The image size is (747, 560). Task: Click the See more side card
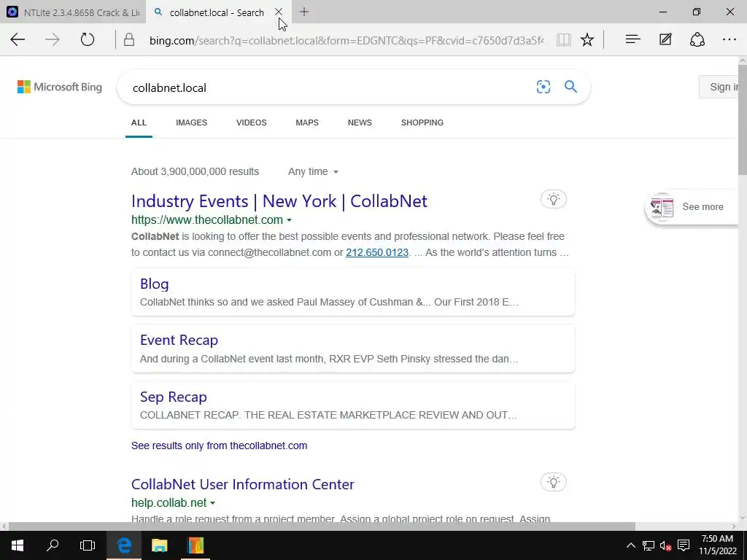(x=691, y=207)
